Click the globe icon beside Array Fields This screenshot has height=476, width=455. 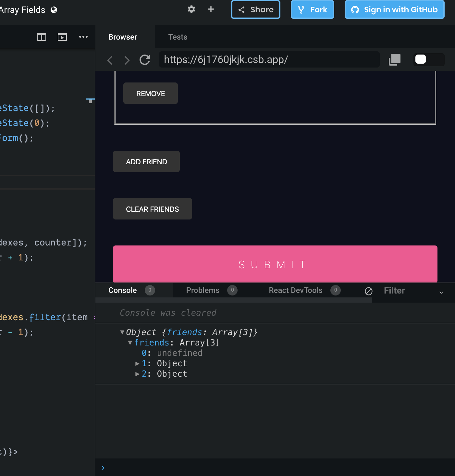tap(55, 10)
